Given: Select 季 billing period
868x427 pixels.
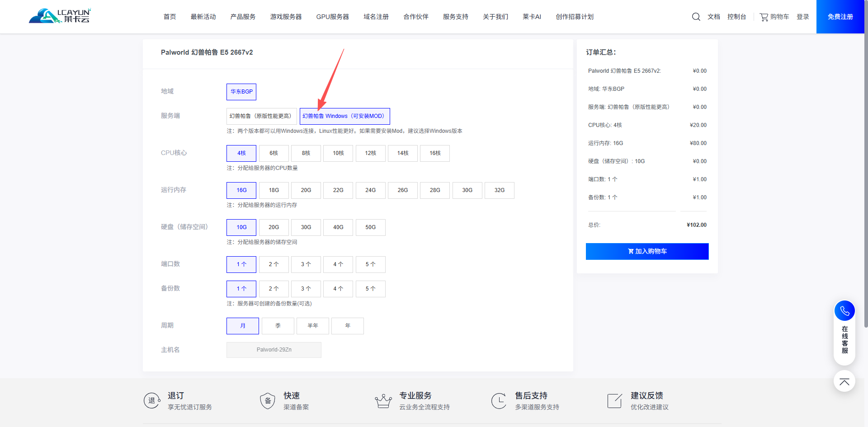Looking at the screenshot, I should pyautogui.click(x=278, y=326).
